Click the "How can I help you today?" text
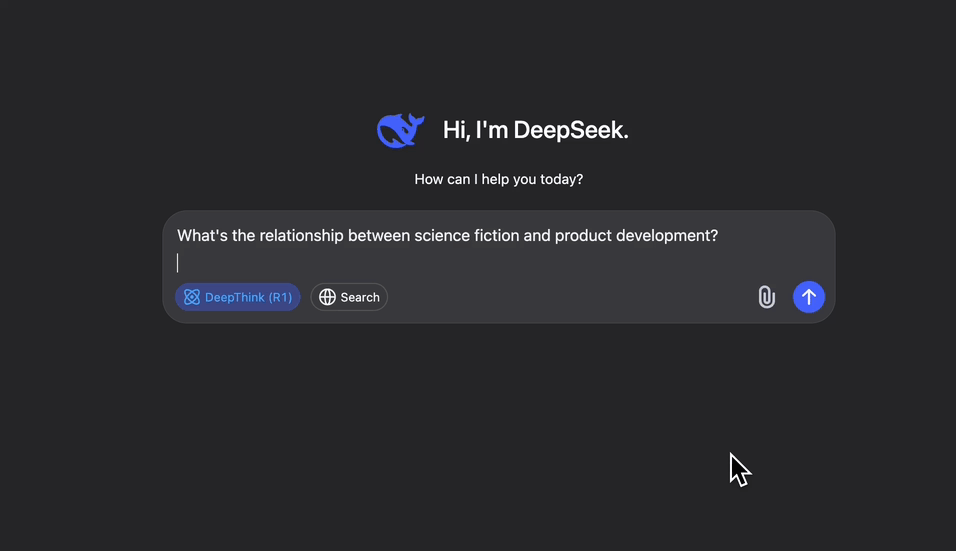Screen dimensions: 956x551 click(x=499, y=179)
